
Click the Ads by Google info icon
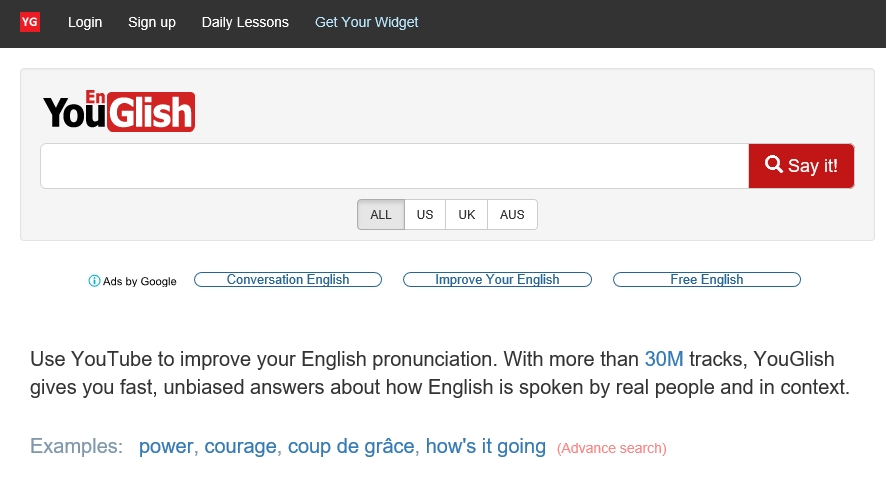point(94,281)
